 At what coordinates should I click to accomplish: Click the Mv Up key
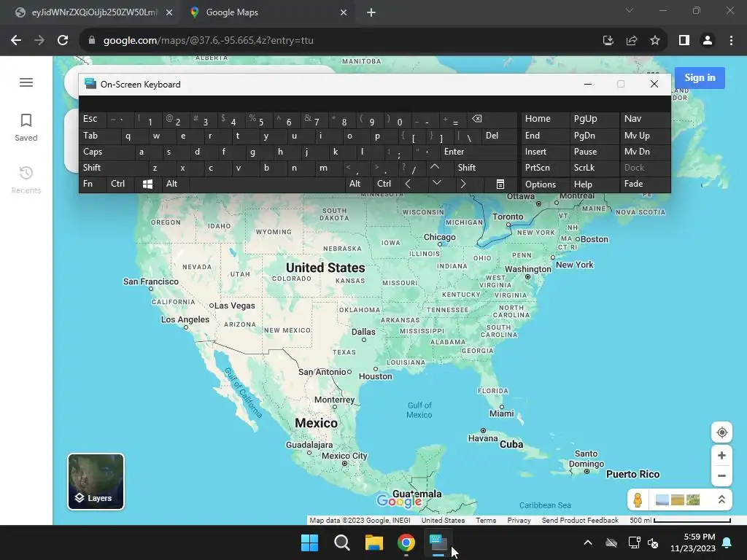click(x=645, y=136)
